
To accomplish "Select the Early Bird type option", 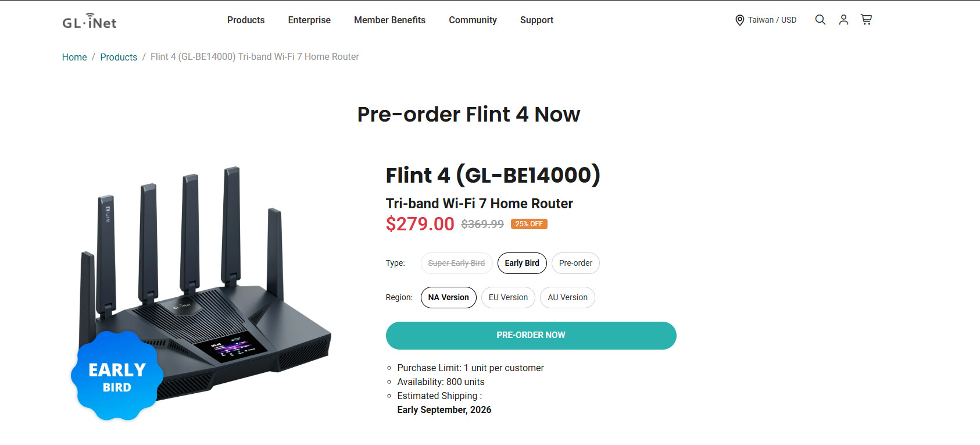I will tap(522, 263).
